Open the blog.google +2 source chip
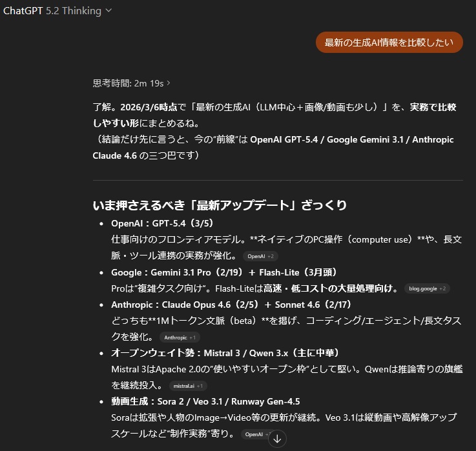The height and width of the screenshot is (451, 476). (427, 288)
